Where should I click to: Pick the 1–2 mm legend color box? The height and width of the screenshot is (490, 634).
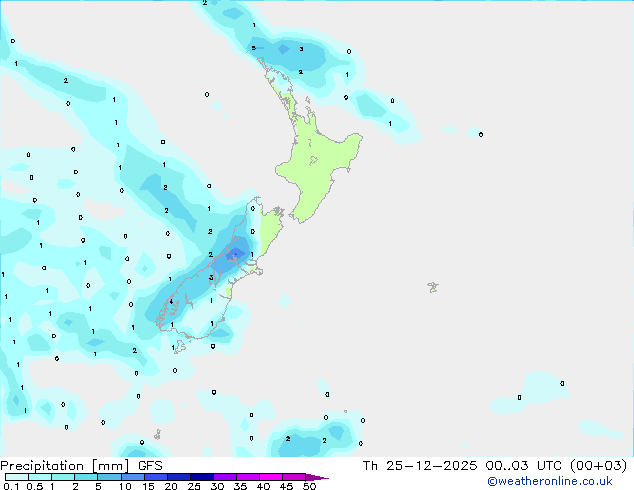(x=63, y=477)
